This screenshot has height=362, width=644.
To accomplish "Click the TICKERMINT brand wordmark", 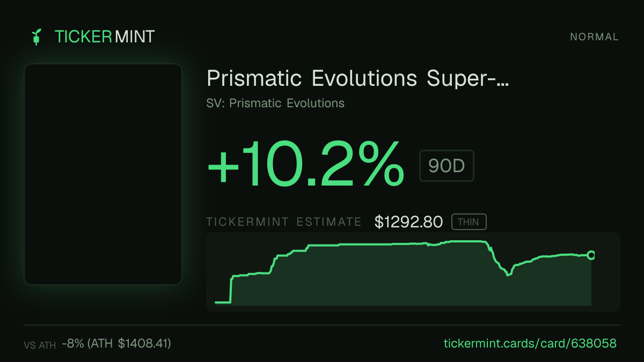I will pyautogui.click(x=105, y=37).
